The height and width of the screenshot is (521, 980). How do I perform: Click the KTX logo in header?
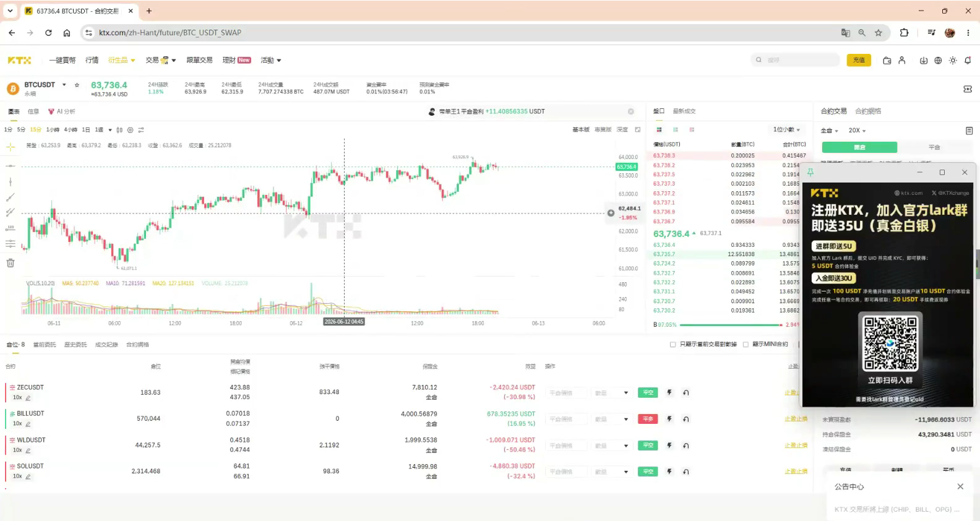tap(19, 60)
